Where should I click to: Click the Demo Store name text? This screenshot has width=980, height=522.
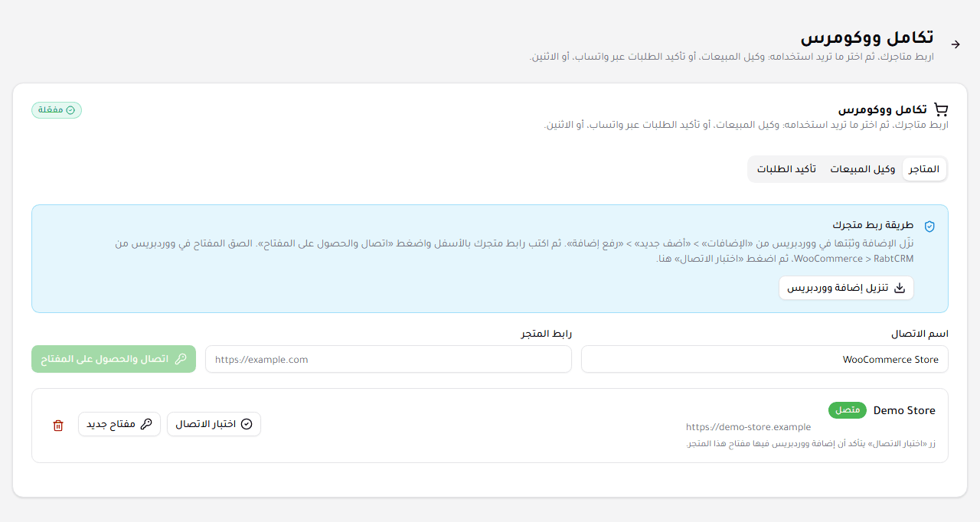[904, 410]
